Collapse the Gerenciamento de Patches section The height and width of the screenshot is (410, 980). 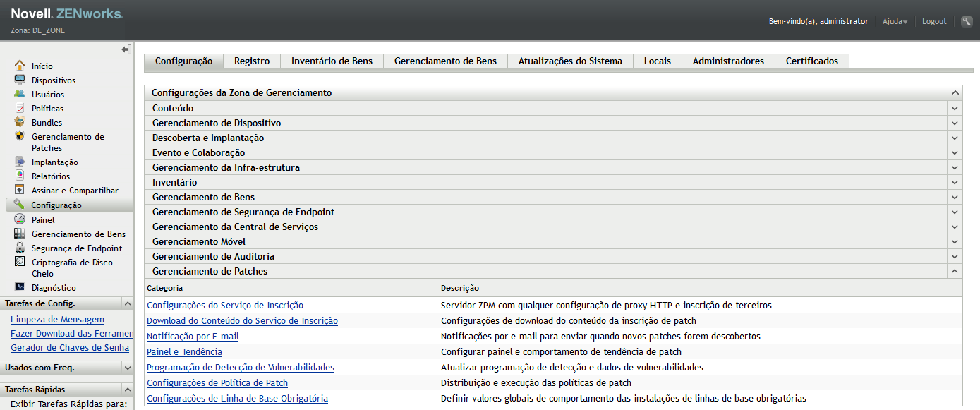pos(955,270)
